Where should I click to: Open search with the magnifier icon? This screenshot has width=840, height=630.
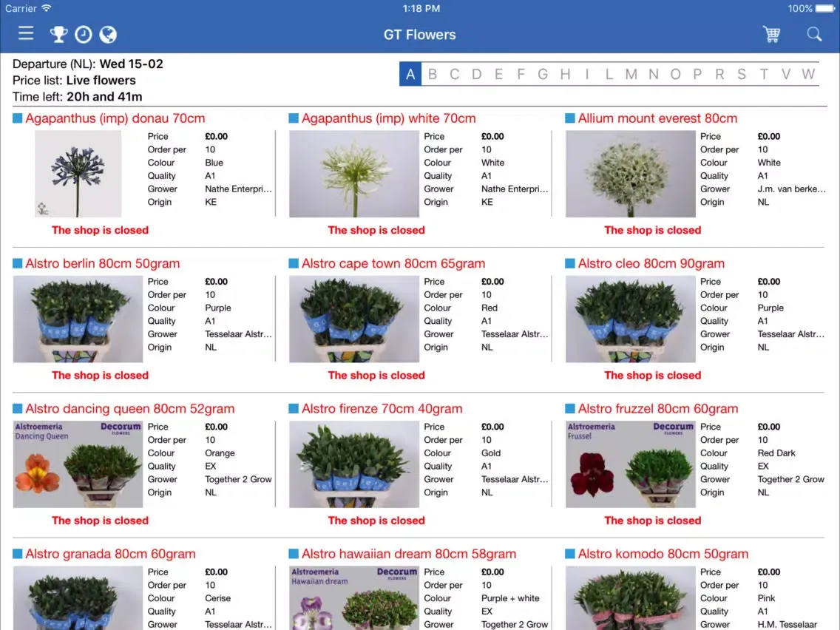[814, 34]
